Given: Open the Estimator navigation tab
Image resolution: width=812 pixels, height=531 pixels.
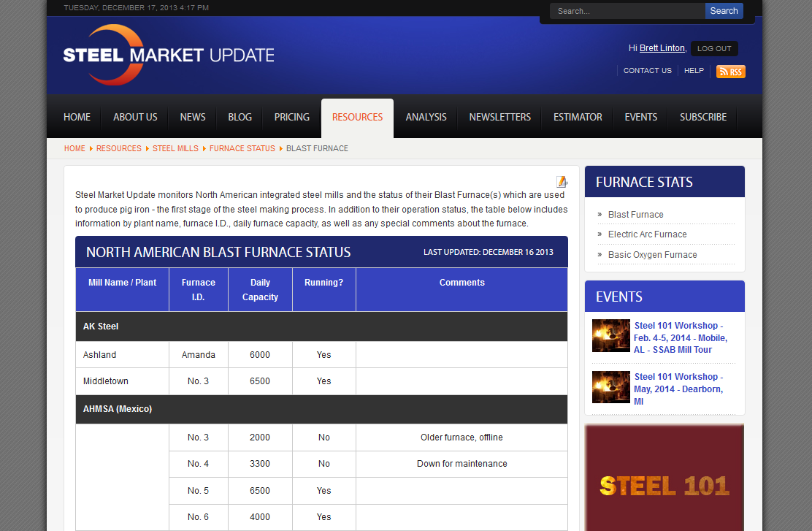Looking at the screenshot, I should click(578, 117).
